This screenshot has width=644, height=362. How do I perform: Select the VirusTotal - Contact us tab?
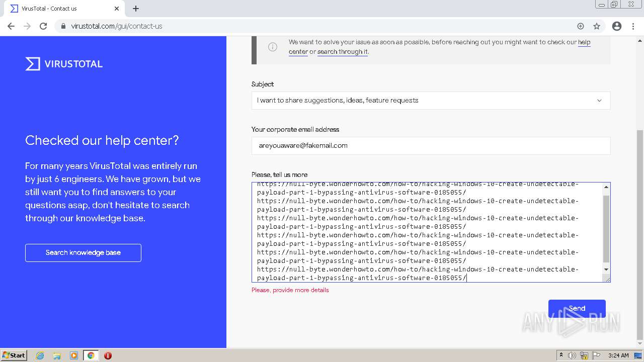64,9
